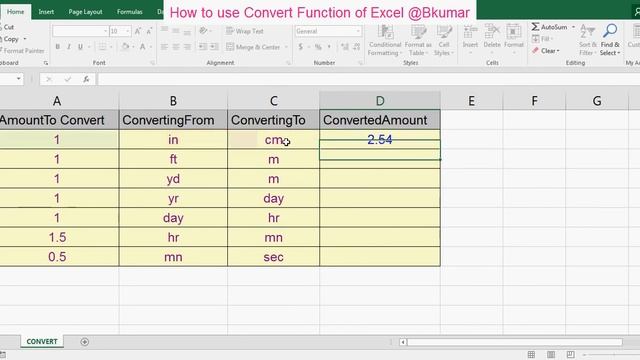Click Align Right icon
The image size is (640, 360).
pyautogui.click(x=187, y=47)
